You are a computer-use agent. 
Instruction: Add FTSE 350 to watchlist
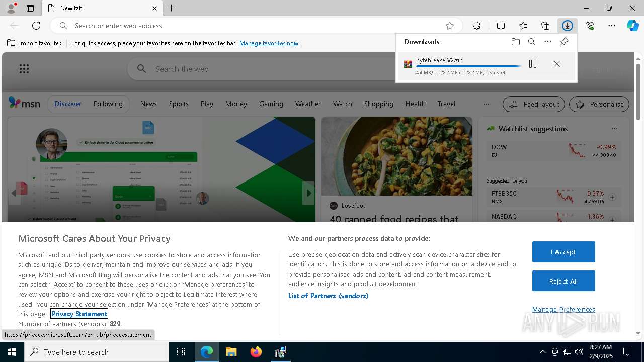pos(612,197)
